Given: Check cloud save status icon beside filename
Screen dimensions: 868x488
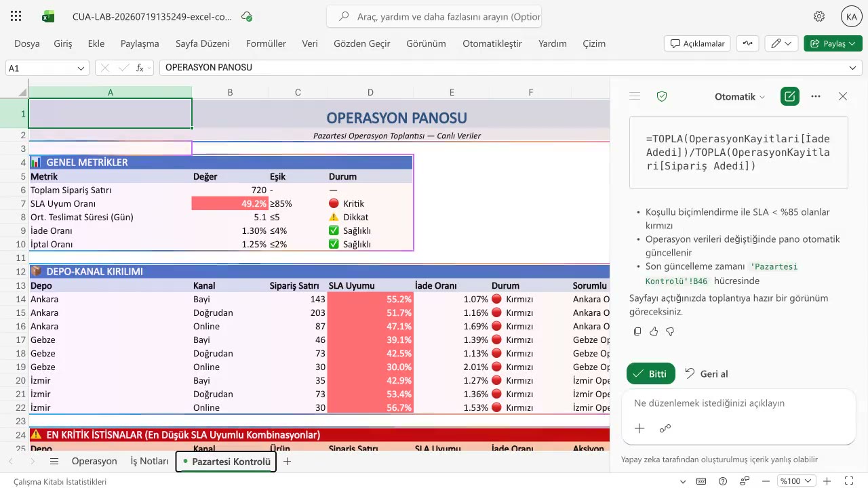Looking at the screenshot, I should [x=247, y=16].
